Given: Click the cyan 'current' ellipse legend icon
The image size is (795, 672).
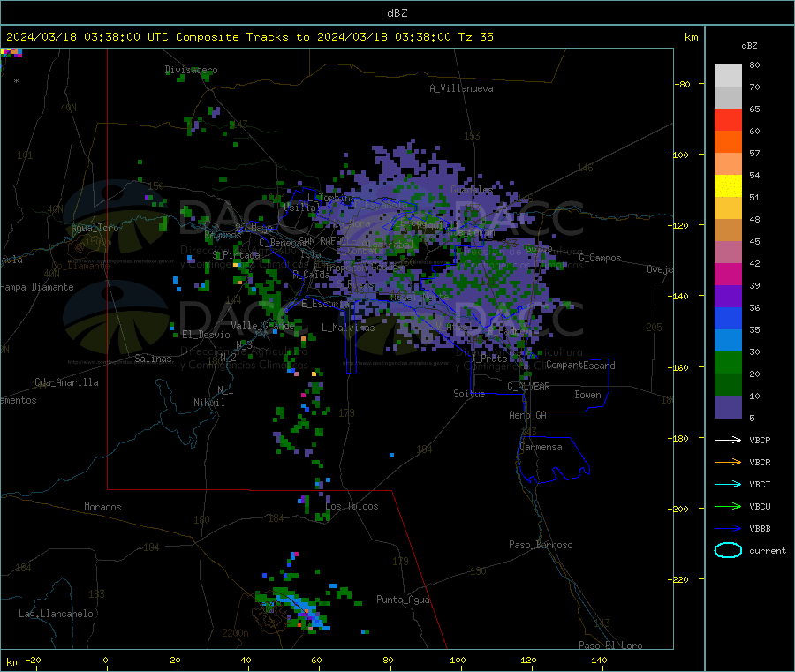Looking at the screenshot, I should pyautogui.click(x=728, y=550).
